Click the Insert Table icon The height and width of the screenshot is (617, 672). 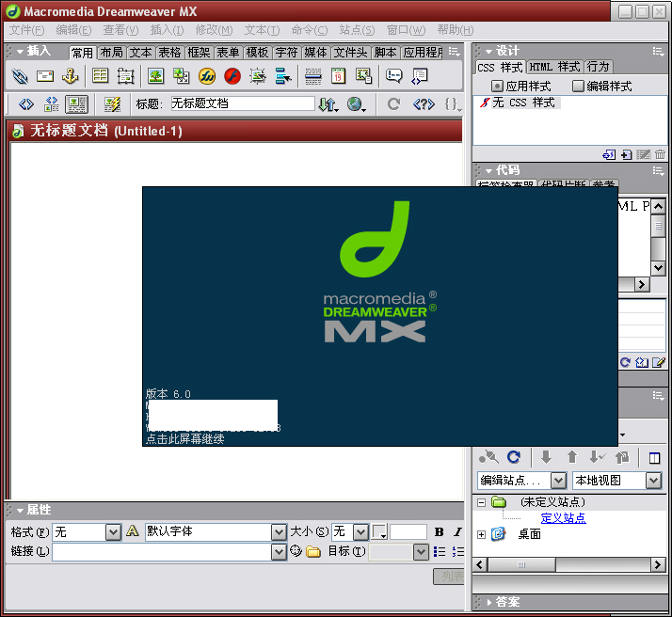100,76
